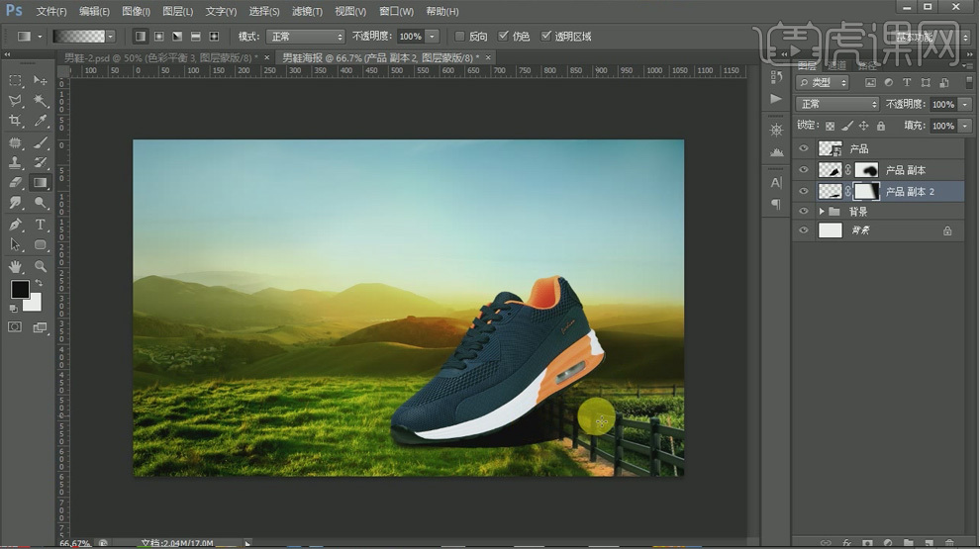
Task: Select the Gradient tool in the toolbox
Action: coord(41,183)
